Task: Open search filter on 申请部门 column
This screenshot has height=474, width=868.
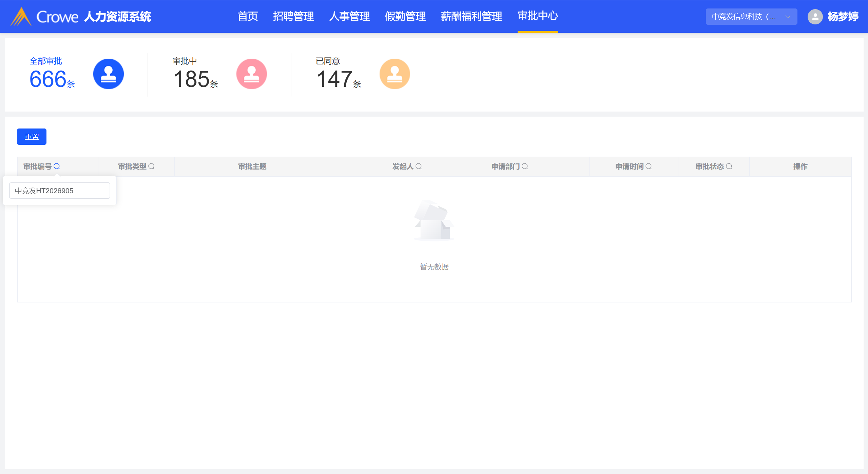Action: [525, 166]
